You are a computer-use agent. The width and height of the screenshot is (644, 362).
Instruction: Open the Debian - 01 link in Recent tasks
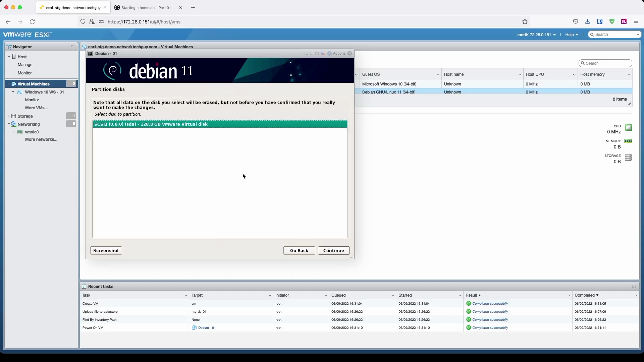[x=207, y=328]
